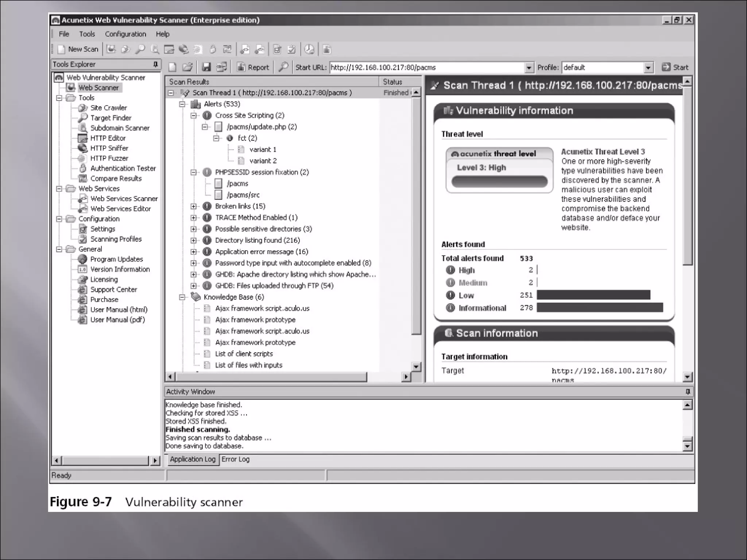This screenshot has height=560, width=747.
Task: Open the Authentication Tester tool
Action: pos(123,168)
